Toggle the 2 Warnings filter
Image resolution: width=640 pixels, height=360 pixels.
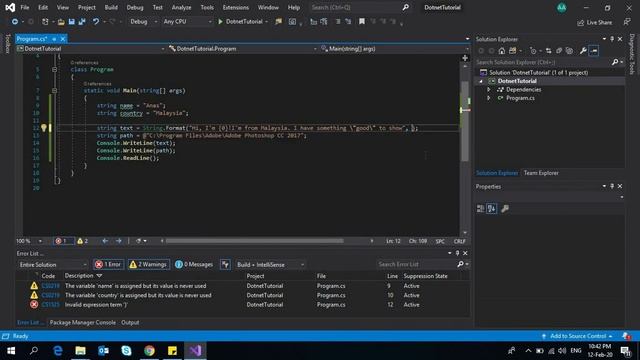pos(148,264)
